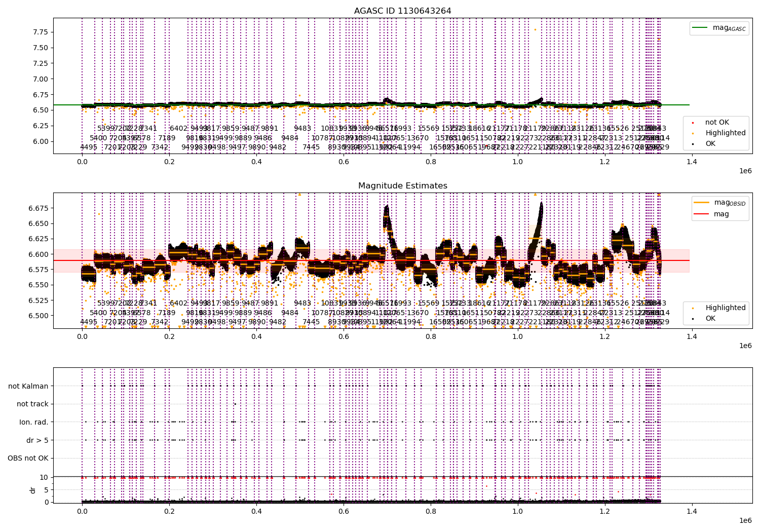760x532 pixels.
Task: Select the 'not track' axis label
Action: (32, 404)
